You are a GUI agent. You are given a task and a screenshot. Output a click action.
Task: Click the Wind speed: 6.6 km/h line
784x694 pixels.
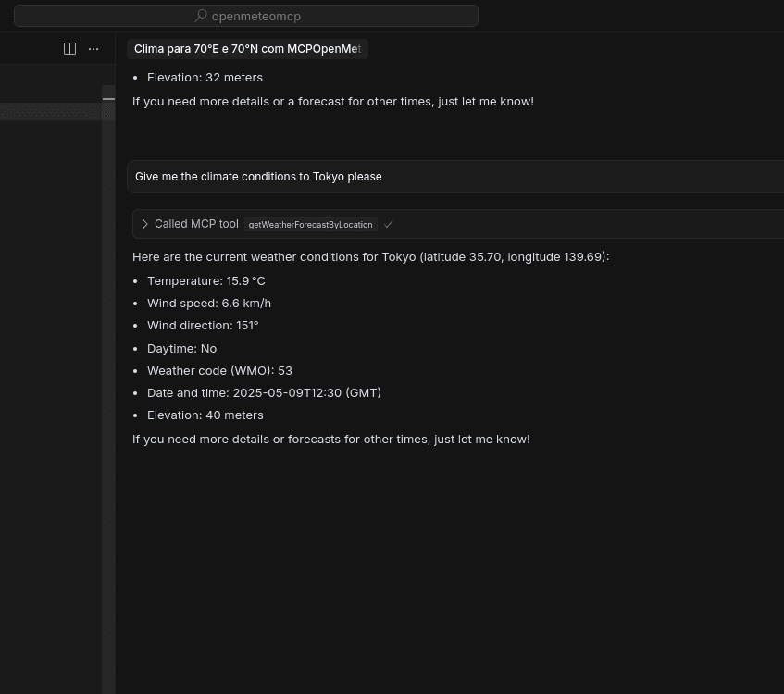(x=209, y=304)
